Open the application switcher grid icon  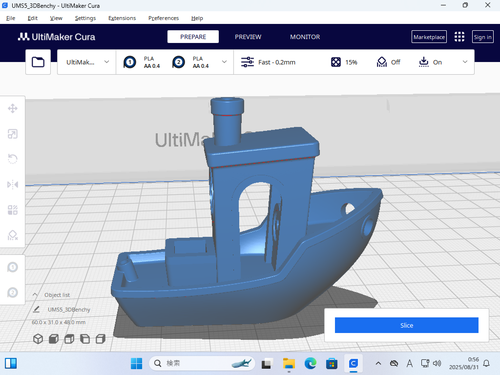click(x=459, y=37)
